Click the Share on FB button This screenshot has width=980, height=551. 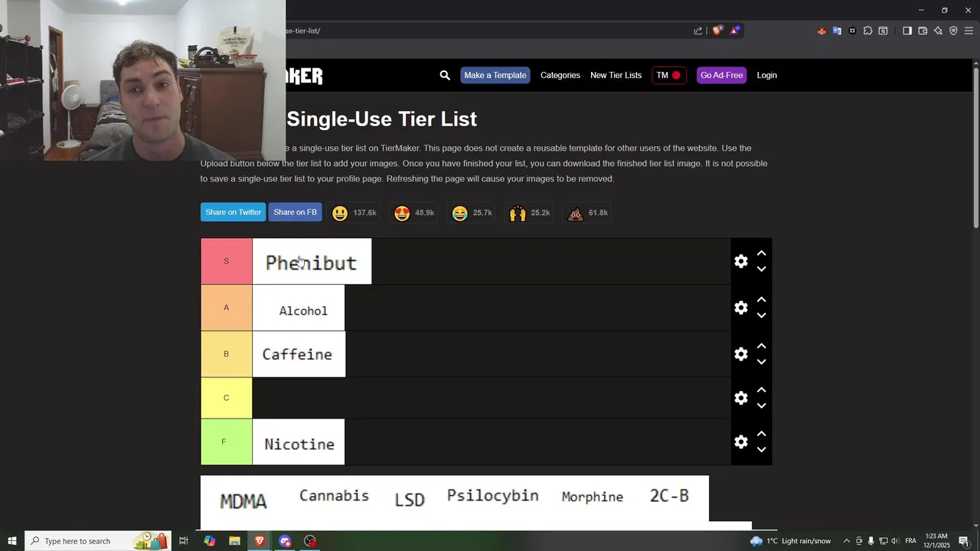click(x=295, y=212)
